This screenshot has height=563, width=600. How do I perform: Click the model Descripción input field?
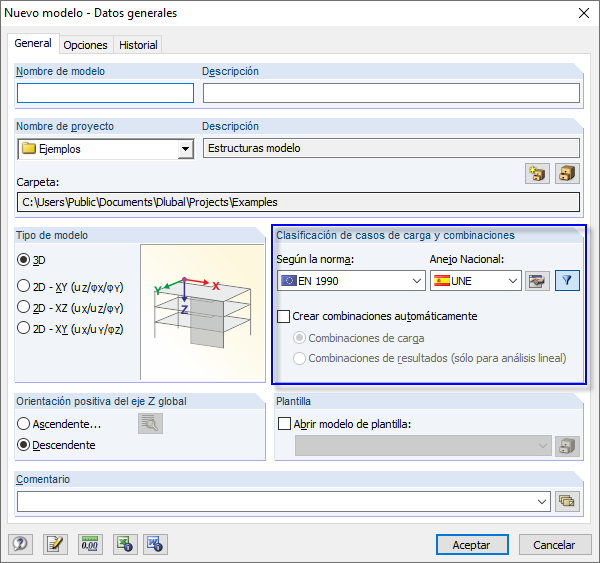click(391, 93)
